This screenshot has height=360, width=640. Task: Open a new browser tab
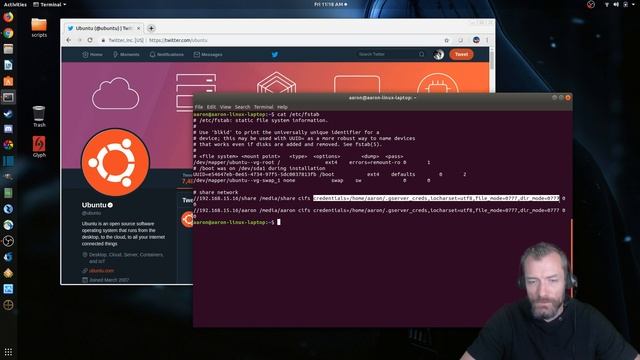pos(151,28)
